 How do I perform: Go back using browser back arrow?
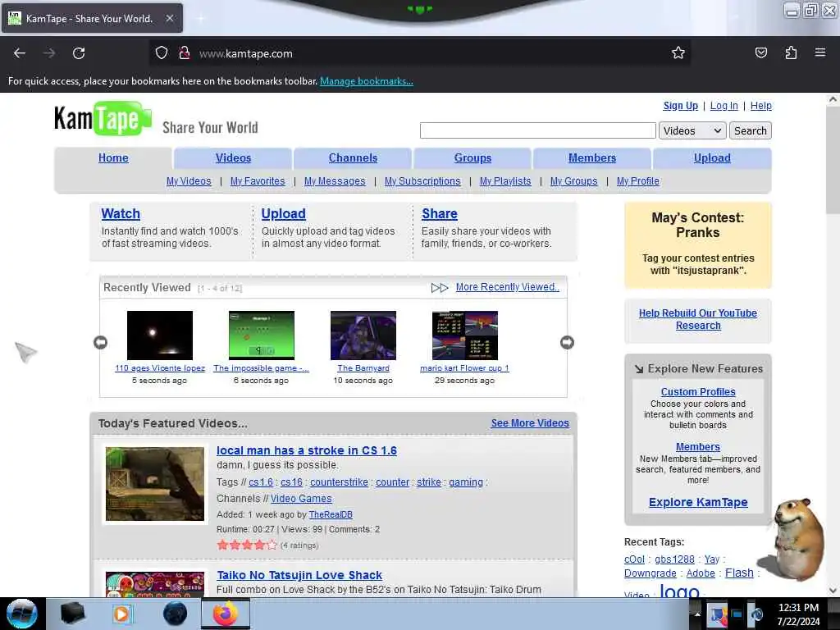pyautogui.click(x=20, y=53)
